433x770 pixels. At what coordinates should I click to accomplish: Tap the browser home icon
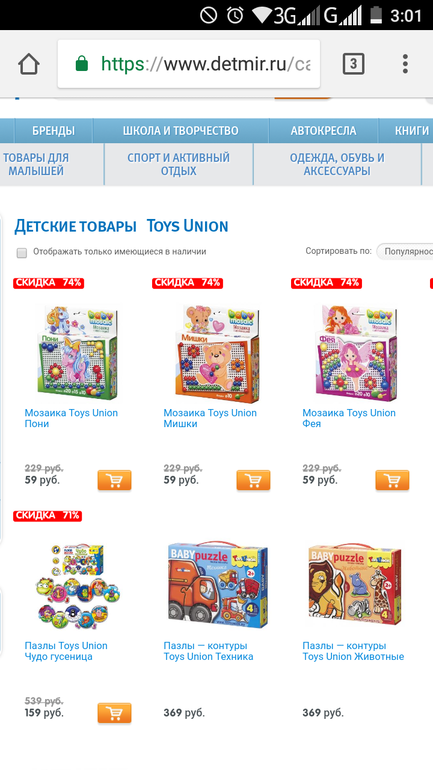(29, 64)
